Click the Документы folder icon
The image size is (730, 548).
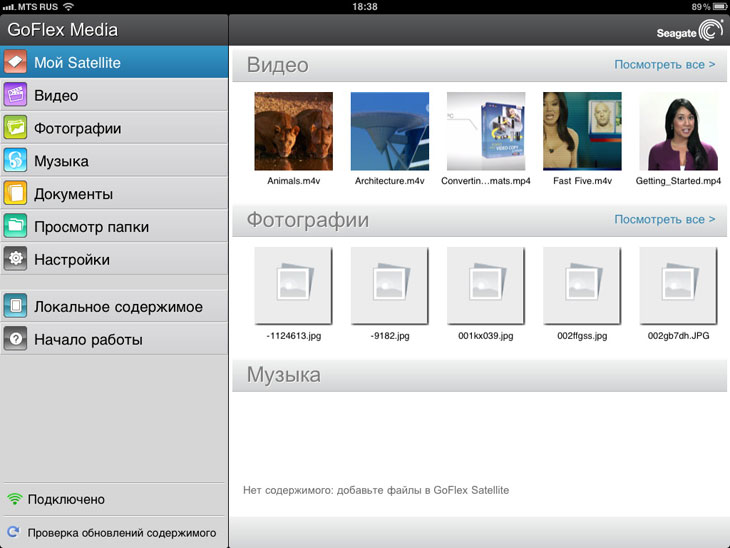[16, 193]
